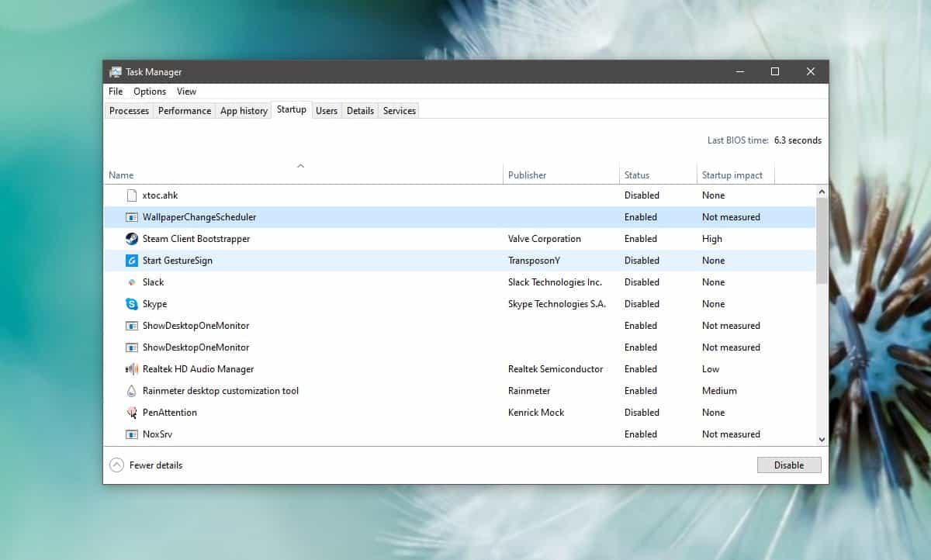Screen dimensions: 931x560
Task: Select the Steam Client Bootstrapper icon
Action: click(131, 239)
